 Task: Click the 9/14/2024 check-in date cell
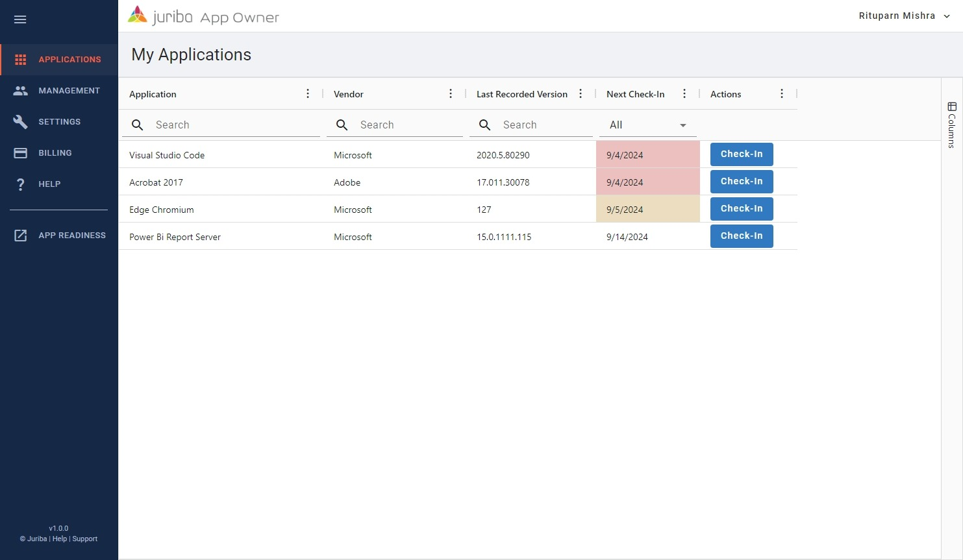coord(648,236)
